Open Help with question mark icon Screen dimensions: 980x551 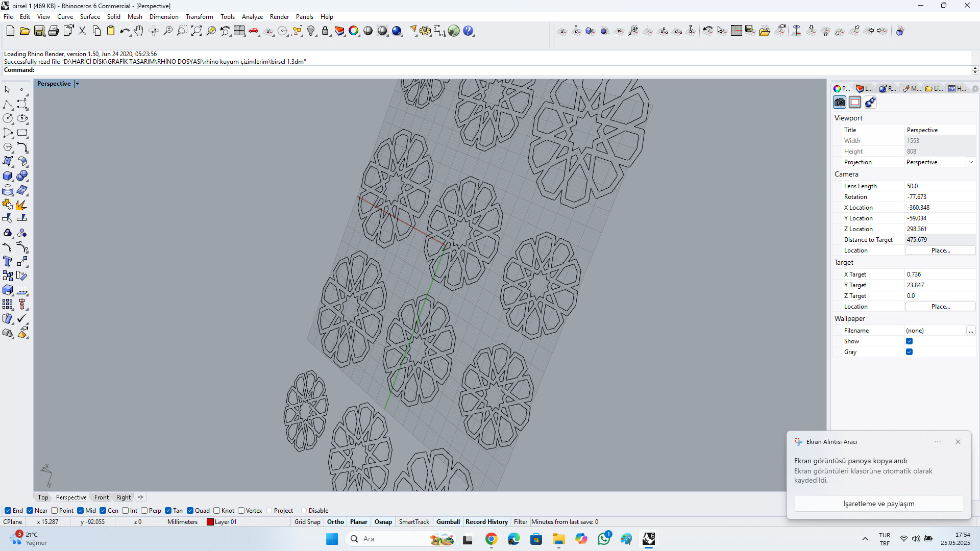[x=468, y=31]
